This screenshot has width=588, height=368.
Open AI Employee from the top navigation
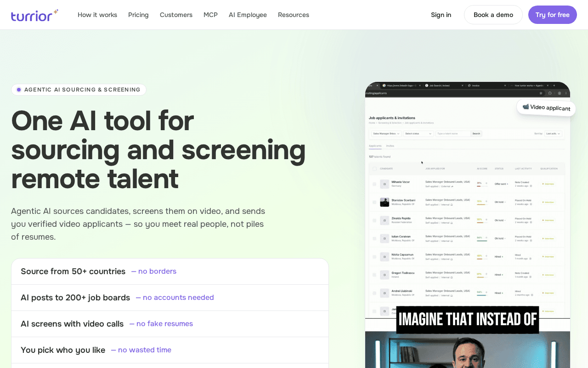[248, 15]
